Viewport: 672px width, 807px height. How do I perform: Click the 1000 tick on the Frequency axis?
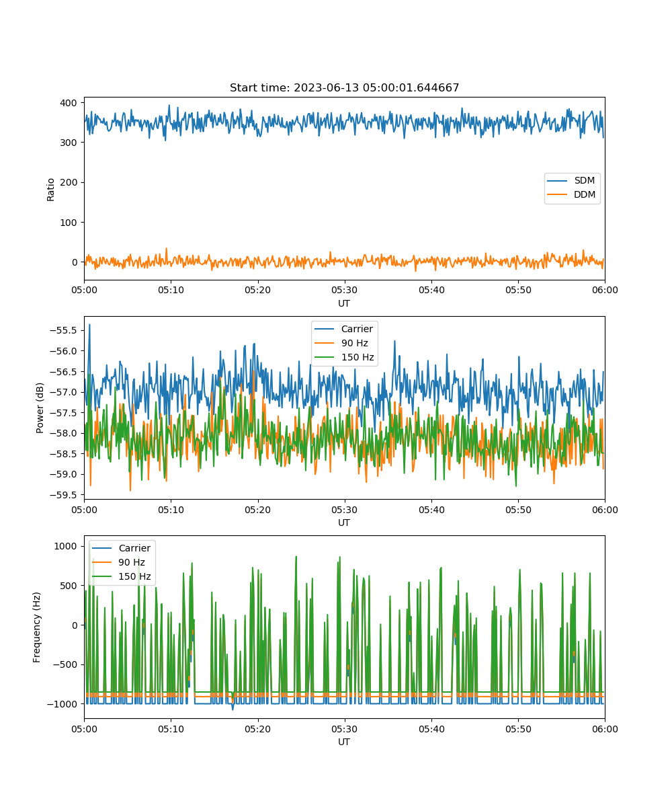pos(67,546)
